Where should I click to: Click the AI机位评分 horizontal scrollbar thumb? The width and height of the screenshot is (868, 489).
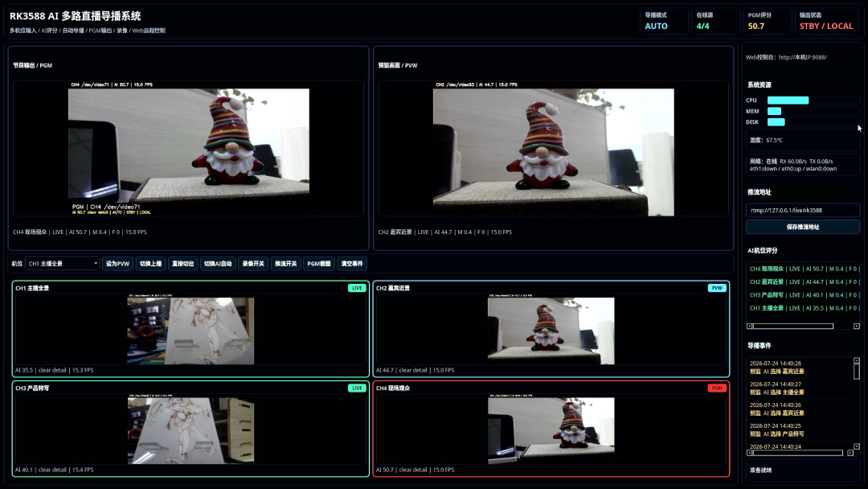[x=793, y=327]
